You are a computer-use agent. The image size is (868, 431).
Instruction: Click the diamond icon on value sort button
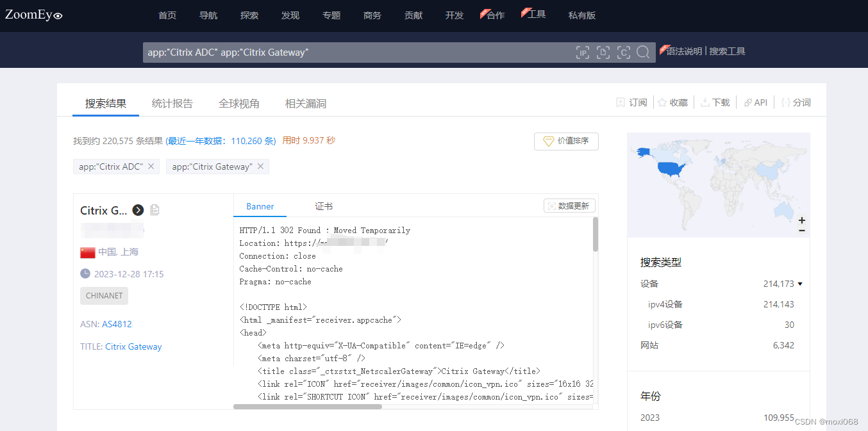point(549,141)
